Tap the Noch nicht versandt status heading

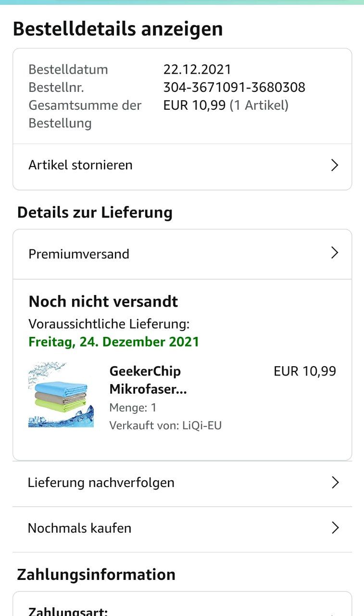[103, 302]
